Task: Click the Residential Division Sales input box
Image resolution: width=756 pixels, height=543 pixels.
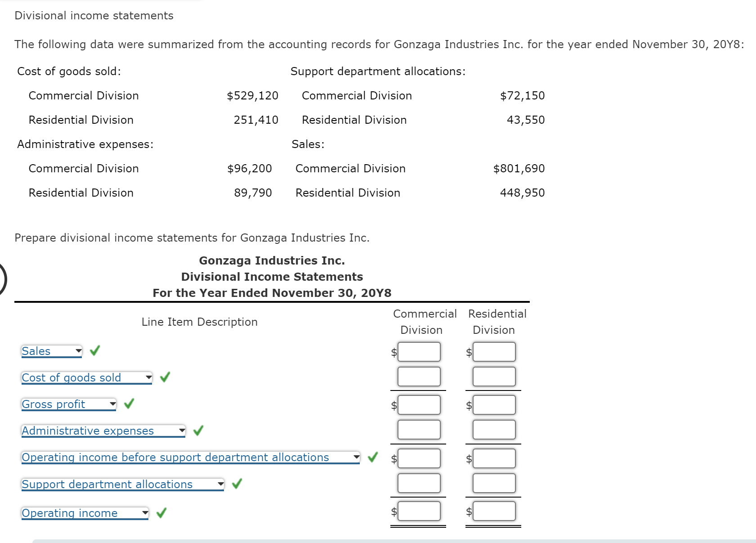Action: tap(494, 352)
